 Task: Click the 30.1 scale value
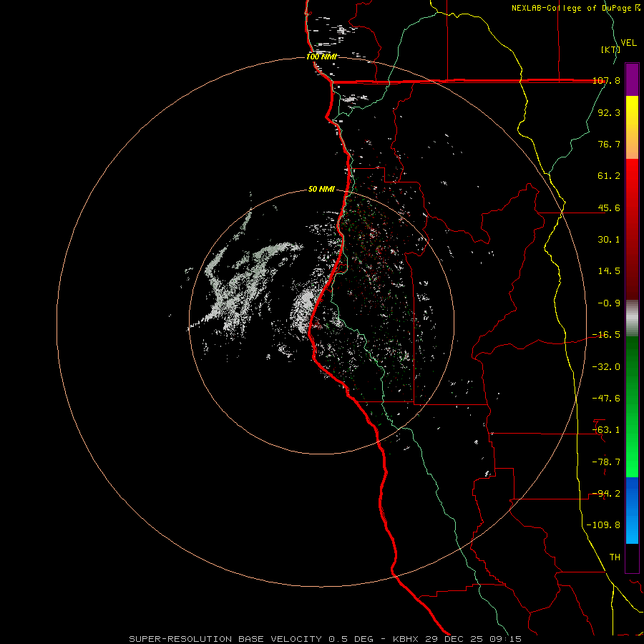(x=609, y=240)
